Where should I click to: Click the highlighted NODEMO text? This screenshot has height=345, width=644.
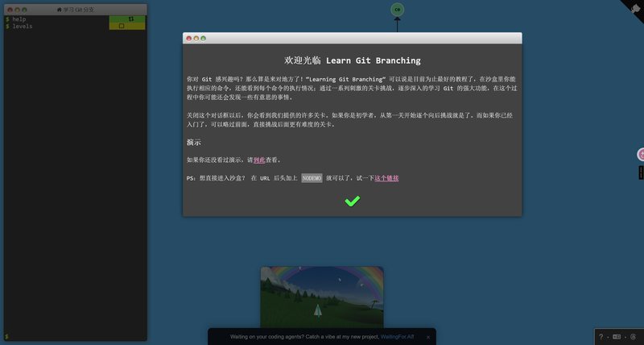[x=312, y=178]
